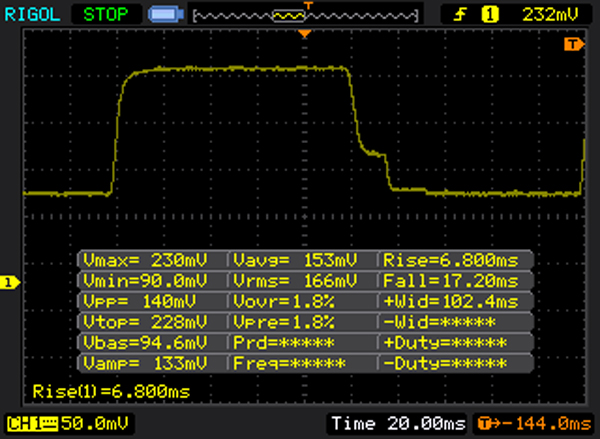Image resolution: width=600 pixels, height=439 pixels.
Task: Click the highlighted window in the memory bar
Action: (289, 16)
